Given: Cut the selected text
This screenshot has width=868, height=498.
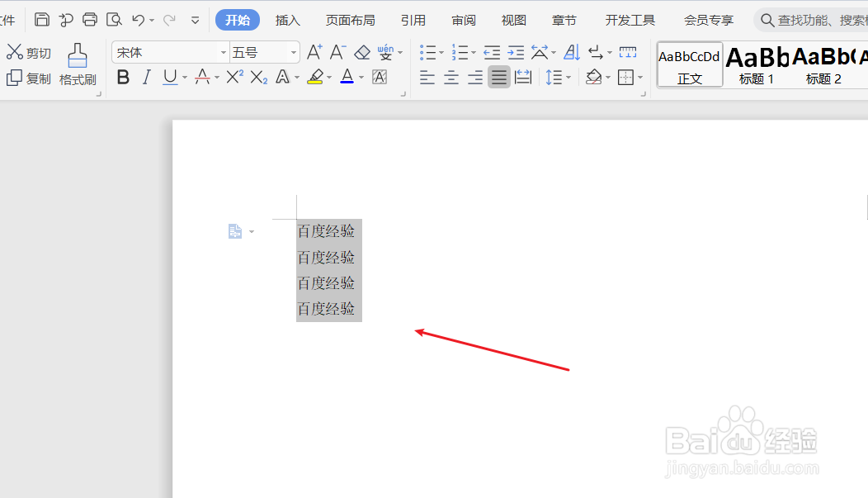Looking at the screenshot, I should click(x=29, y=53).
